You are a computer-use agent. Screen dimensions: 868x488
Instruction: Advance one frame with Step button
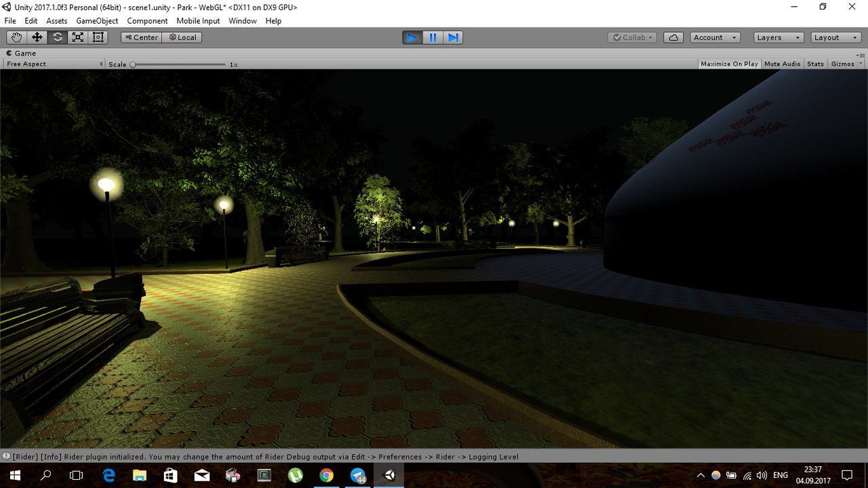(x=453, y=37)
